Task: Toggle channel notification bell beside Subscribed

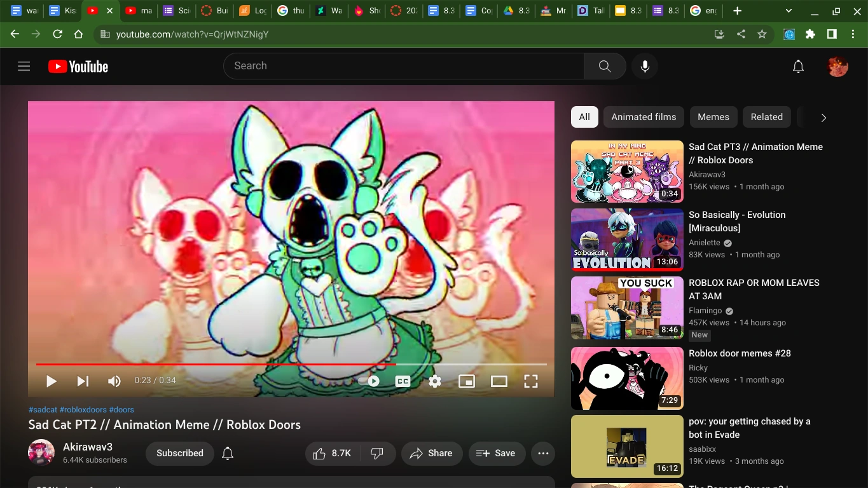Action: point(228,453)
